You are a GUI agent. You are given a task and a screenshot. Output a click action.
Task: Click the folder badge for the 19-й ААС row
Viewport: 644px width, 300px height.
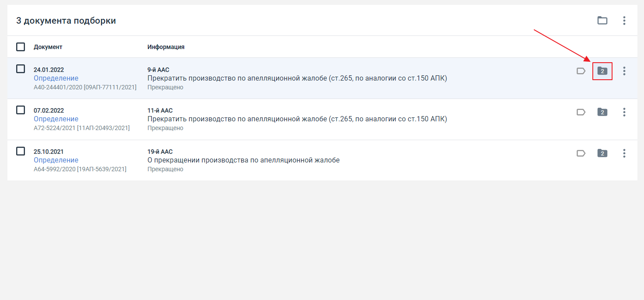pyautogui.click(x=602, y=153)
